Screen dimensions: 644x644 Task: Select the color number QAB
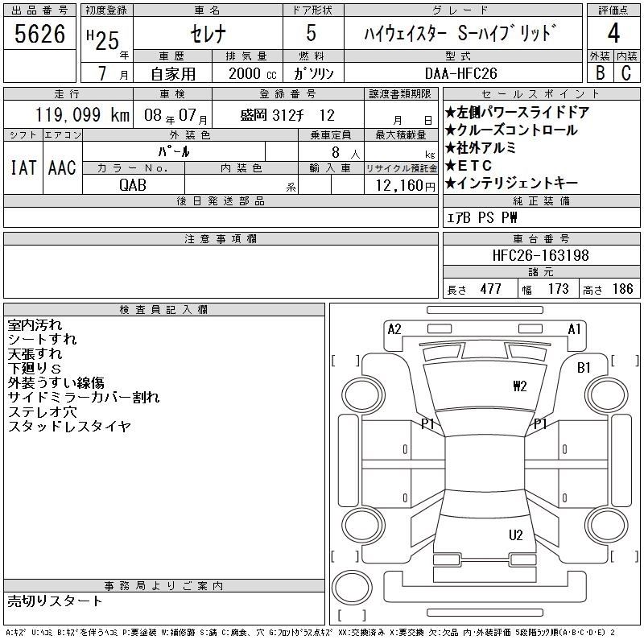tap(133, 185)
